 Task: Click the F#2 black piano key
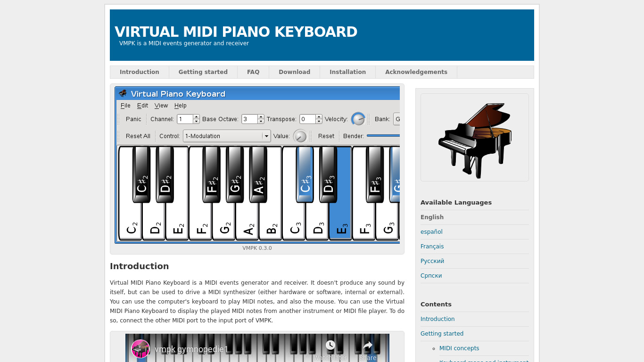click(x=212, y=174)
